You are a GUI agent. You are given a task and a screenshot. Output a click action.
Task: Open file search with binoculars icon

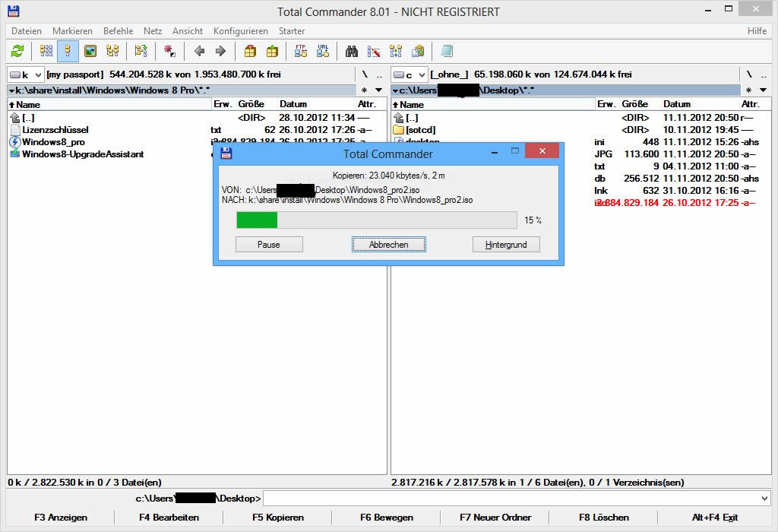coord(352,51)
